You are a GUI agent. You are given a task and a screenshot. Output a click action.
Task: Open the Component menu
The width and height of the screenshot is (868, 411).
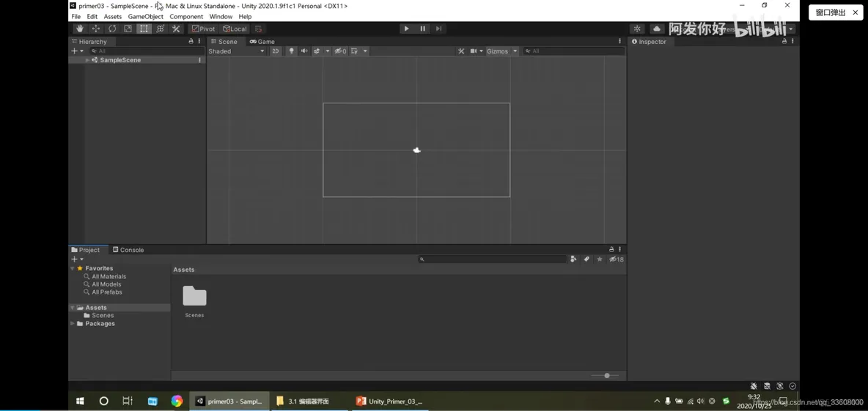point(186,17)
